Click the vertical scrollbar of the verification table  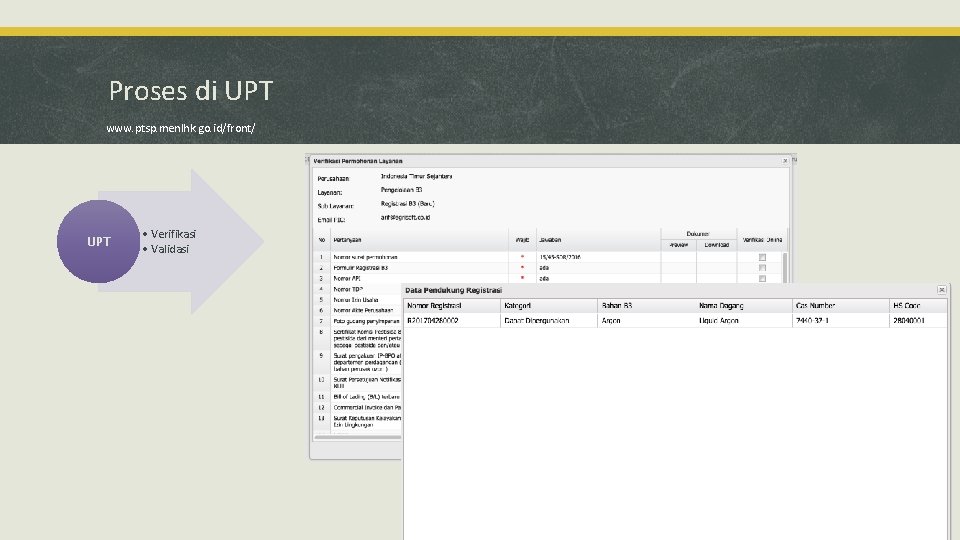(x=785, y=267)
